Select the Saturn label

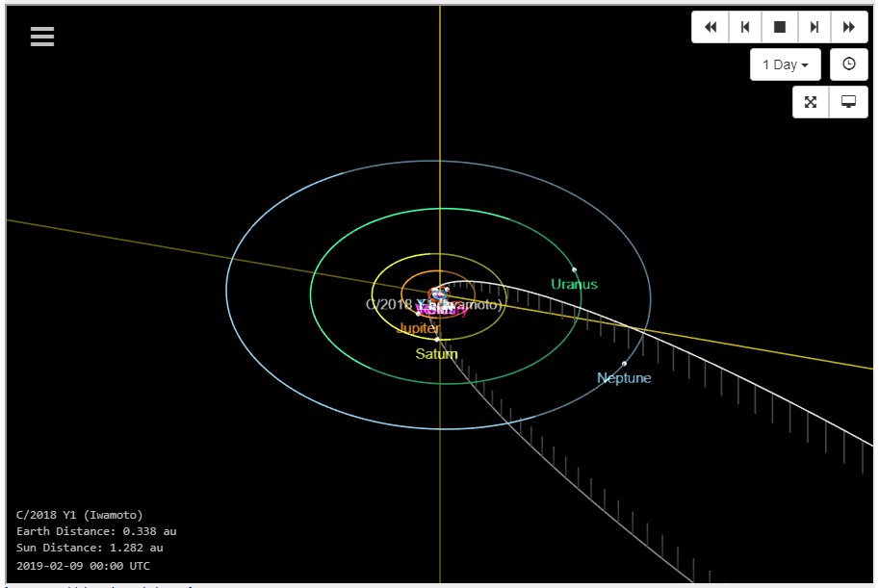pyautogui.click(x=437, y=354)
